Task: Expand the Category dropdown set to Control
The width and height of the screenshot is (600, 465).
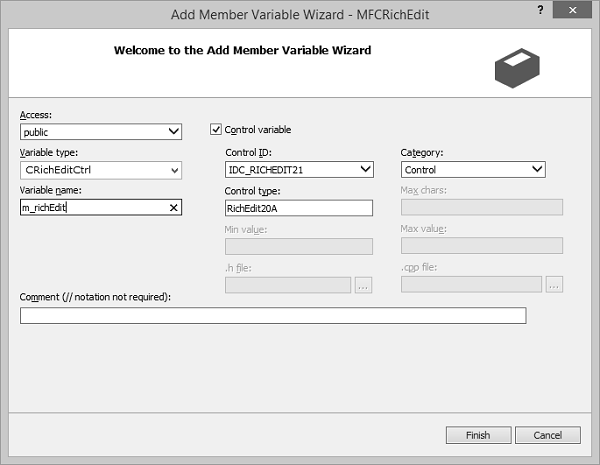Action: click(x=537, y=170)
